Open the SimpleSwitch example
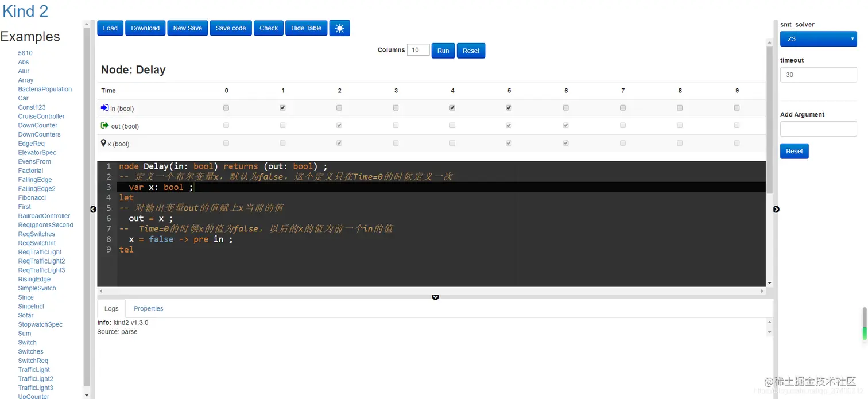This screenshot has height=399, width=868. (37, 288)
